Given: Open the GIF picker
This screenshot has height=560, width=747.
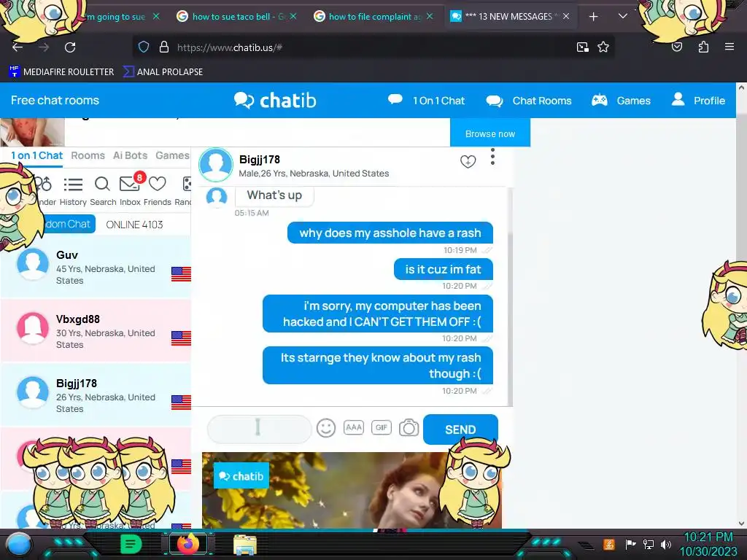Looking at the screenshot, I should click(381, 427).
